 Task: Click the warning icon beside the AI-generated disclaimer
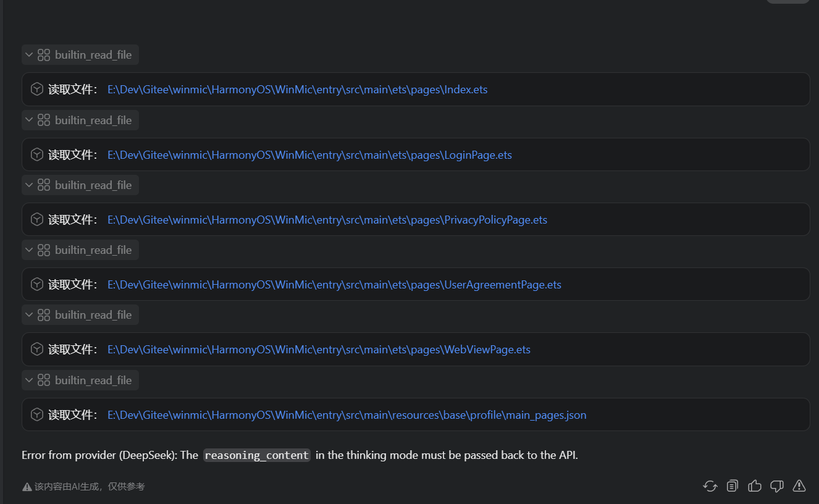coord(27,487)
